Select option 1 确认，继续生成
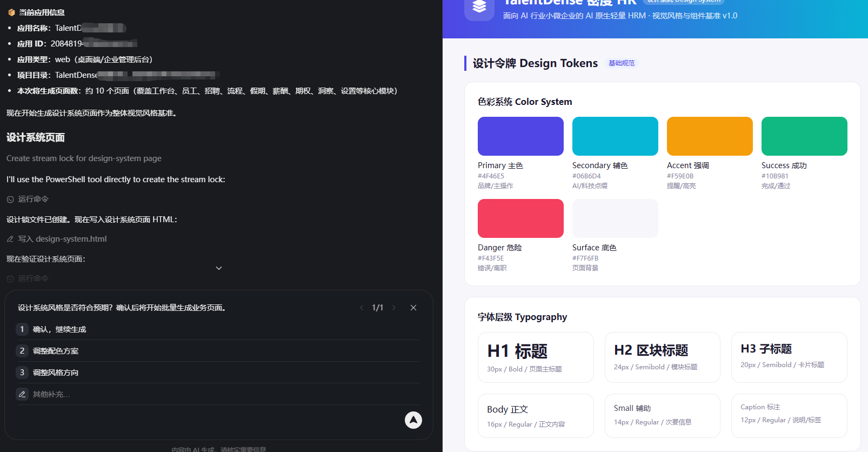868x452 pixels. click(218, 329)
